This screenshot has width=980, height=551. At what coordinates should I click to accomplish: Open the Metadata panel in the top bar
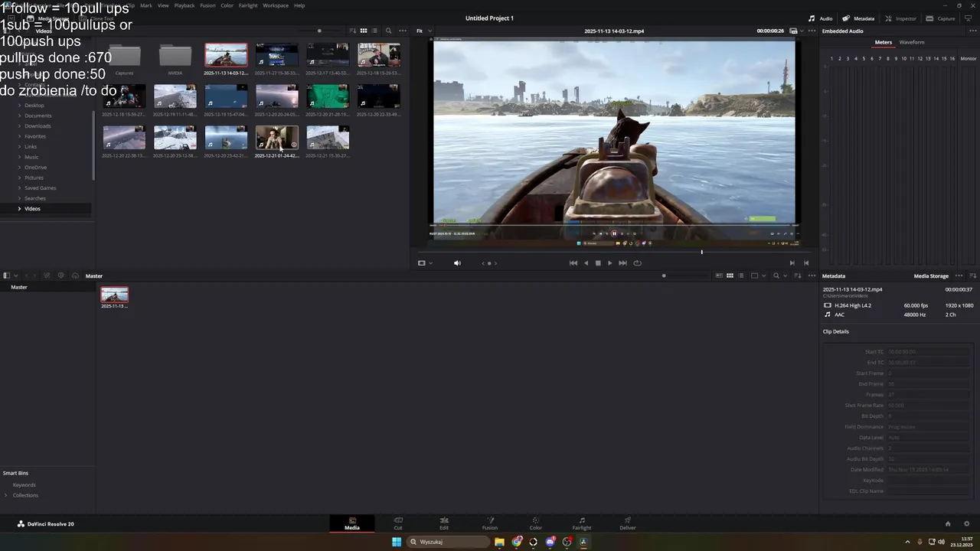[858, 18]
